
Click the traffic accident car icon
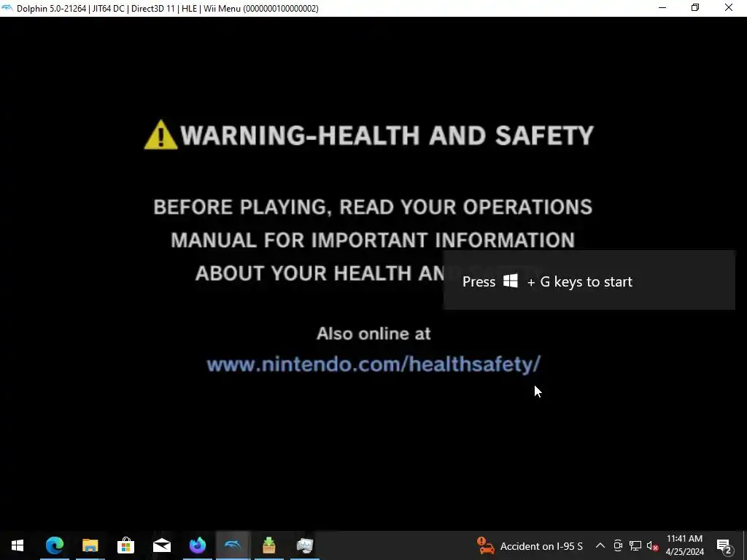pyautogui.click(x=485, y=545)
